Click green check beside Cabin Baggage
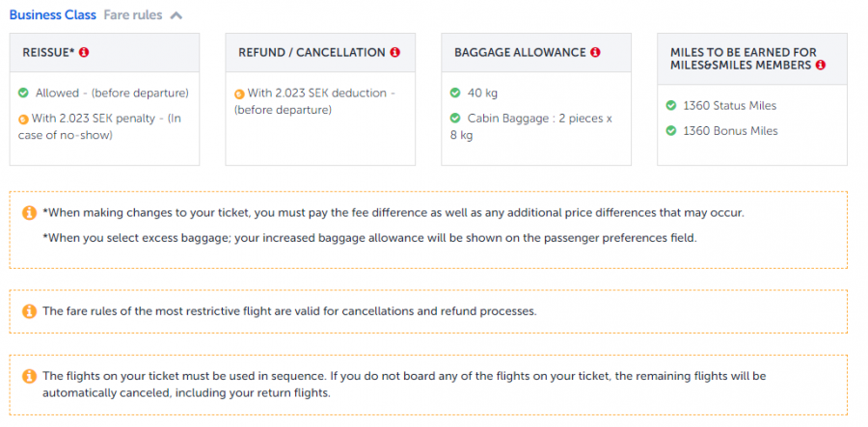The image size is (868, 427). tap(455, 119)
